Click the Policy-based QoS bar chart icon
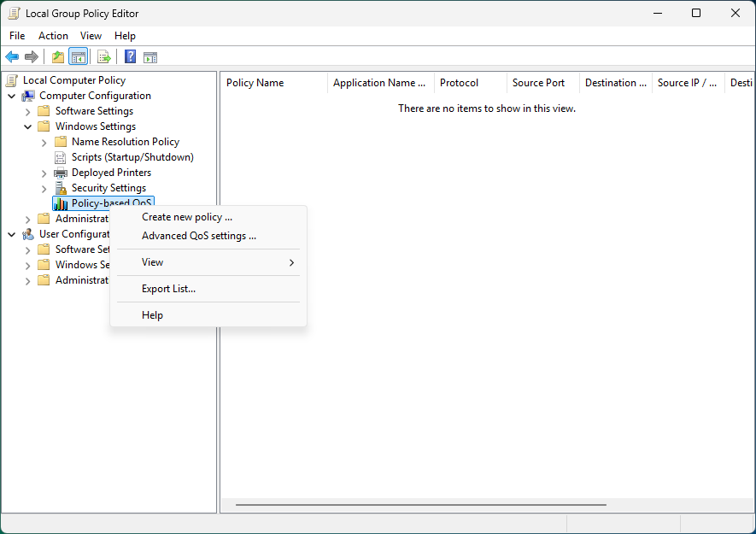The width and height of the screenshot is (756, 534). click(61, 203)
